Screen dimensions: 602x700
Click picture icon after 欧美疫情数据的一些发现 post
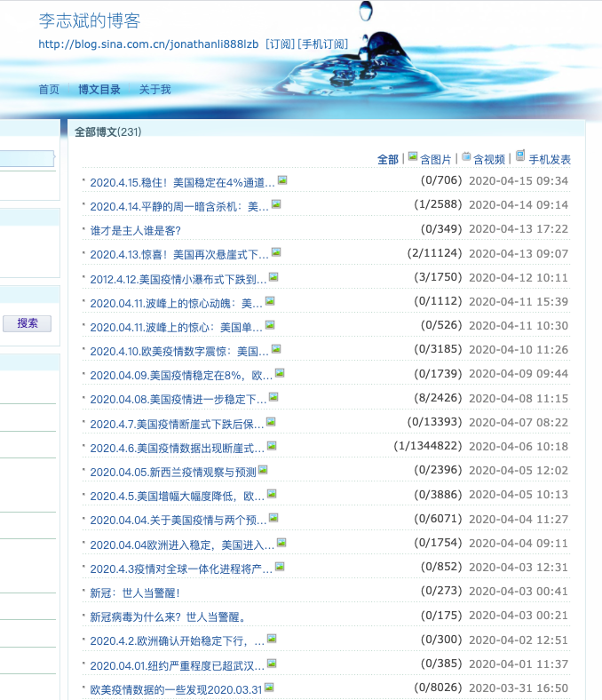click(269, 688)
